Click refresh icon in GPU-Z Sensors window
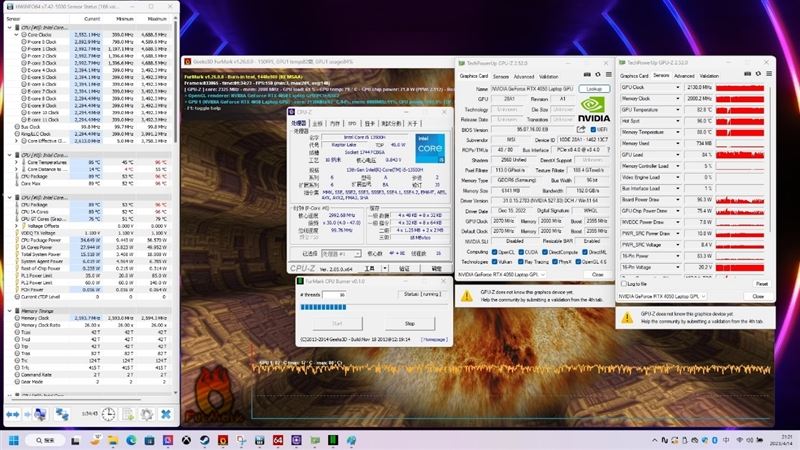800x450 pixels. tap(759, 74)
